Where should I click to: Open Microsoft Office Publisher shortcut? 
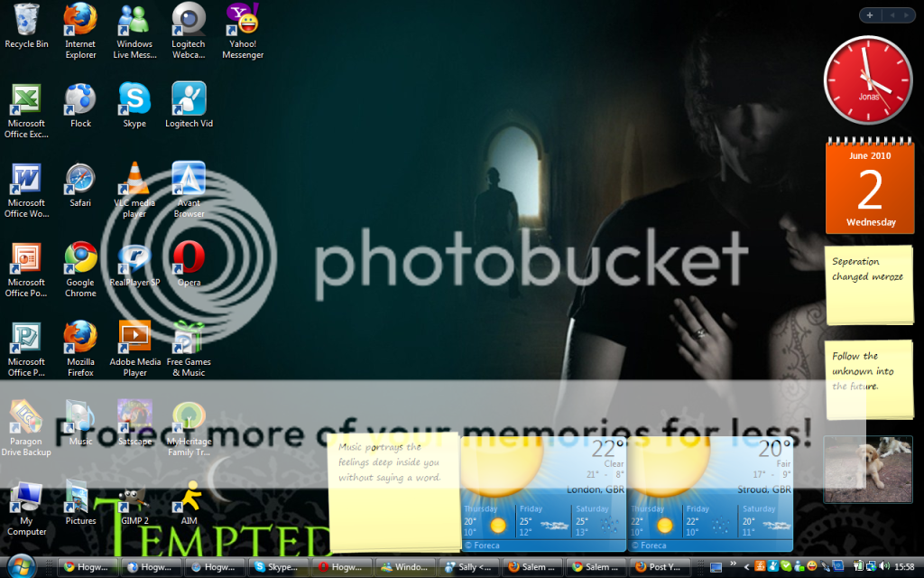26,350
